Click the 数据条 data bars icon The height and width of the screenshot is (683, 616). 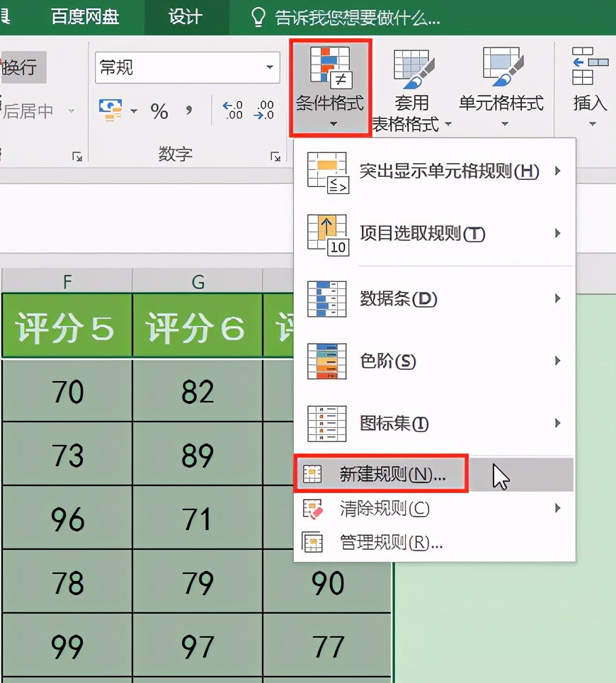point(327,299)
